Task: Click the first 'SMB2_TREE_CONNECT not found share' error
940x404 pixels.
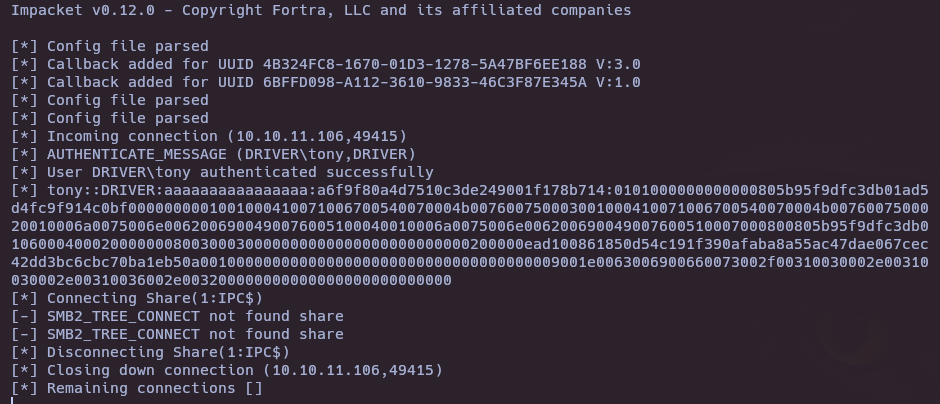Action: [x=177, y=316]
